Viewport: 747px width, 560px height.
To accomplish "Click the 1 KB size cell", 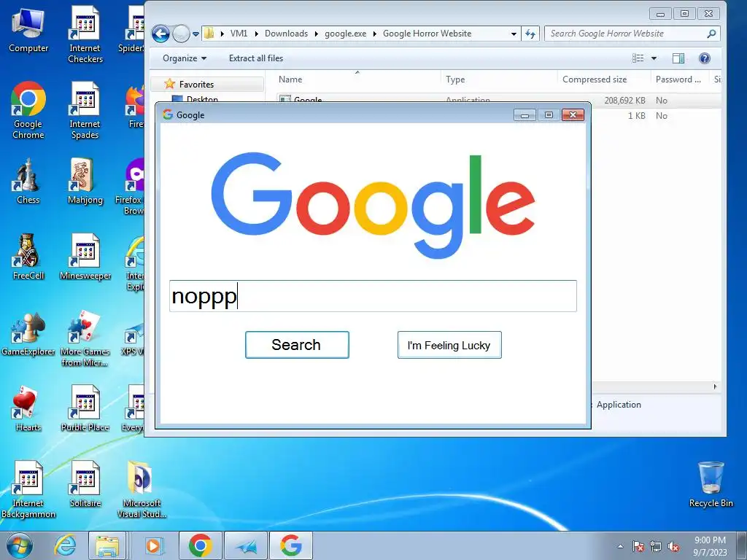I will pos(636,116).
